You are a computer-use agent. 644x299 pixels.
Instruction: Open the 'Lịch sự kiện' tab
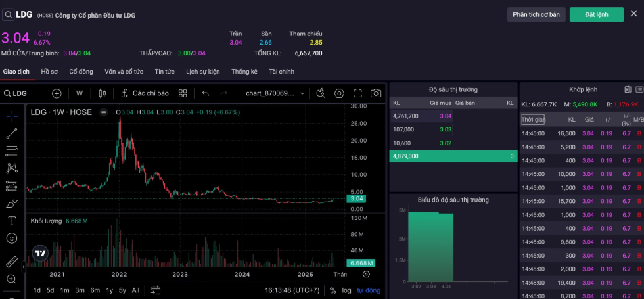click(x=203, y=72)
